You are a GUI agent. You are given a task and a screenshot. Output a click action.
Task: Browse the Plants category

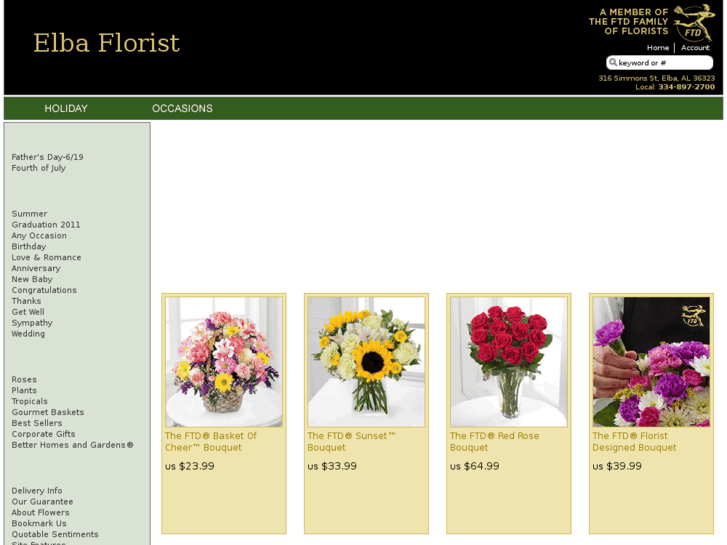(x=24, y=391)
